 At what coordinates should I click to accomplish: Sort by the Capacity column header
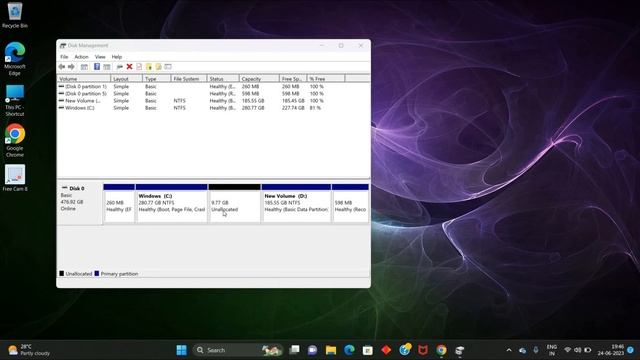tap(259, 78)
